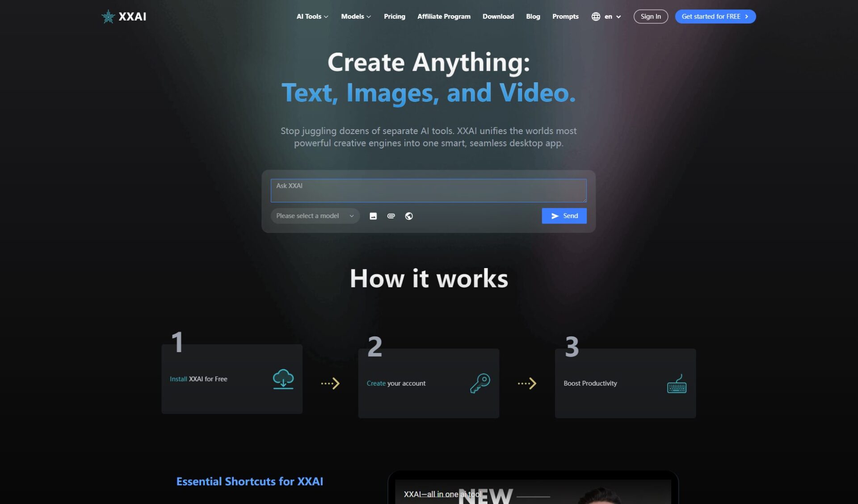The width and height of the screenshot is (858, 504).
Task: Expand the AI Tools menu
Action: [312, 17]
